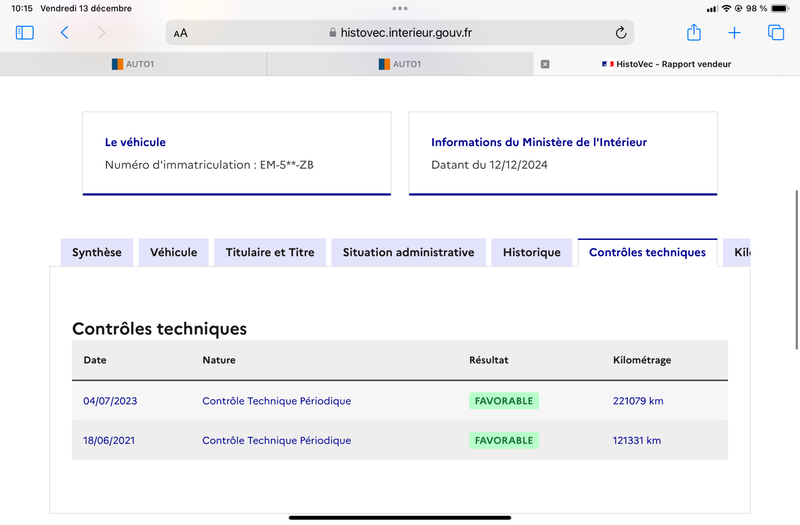The image size is (800, 525).
Task: Tap the three-dot multitasking control
Action: [399, 8]
